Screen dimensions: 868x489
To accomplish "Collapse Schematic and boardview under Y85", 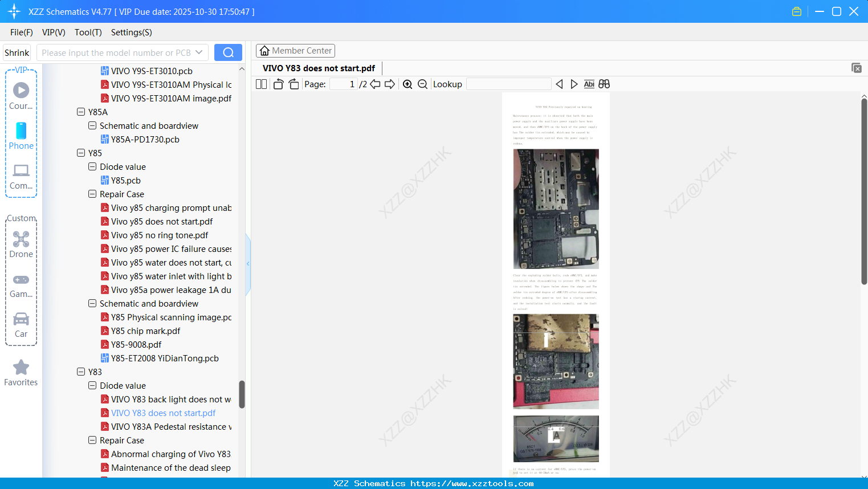I will pos(92,303).
